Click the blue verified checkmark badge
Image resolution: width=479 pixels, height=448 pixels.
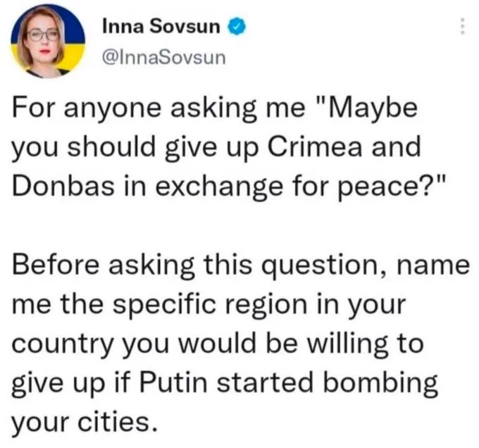(237, 27)
